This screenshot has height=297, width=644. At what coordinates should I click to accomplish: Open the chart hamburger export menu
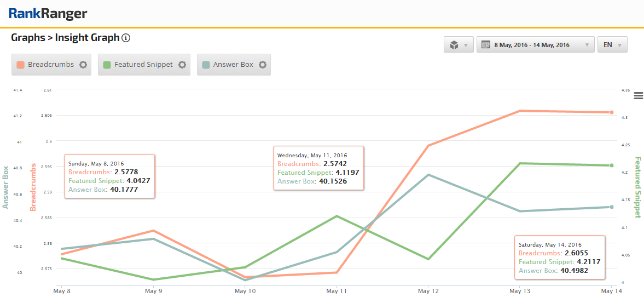click(638, 96)
